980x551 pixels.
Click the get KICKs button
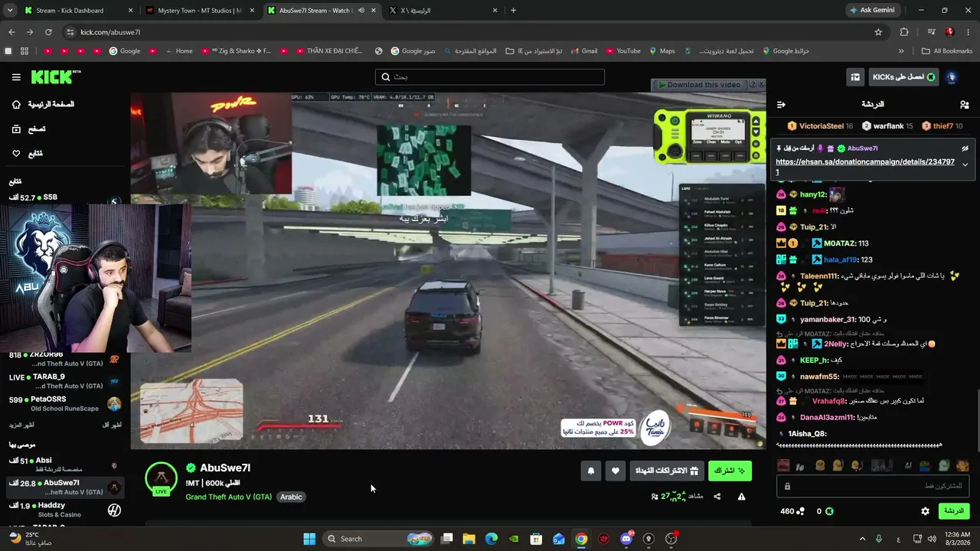(x=903, y=77)
